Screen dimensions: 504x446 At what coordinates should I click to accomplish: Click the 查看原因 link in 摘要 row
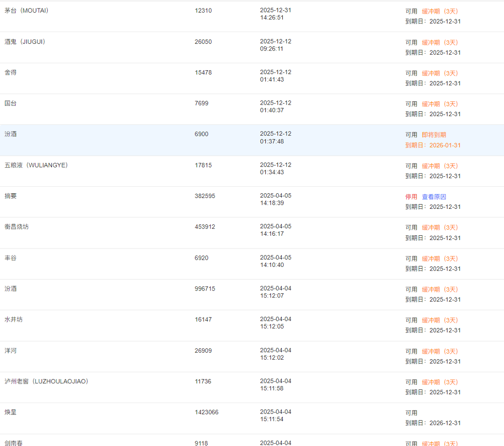(x=434, y=197)
